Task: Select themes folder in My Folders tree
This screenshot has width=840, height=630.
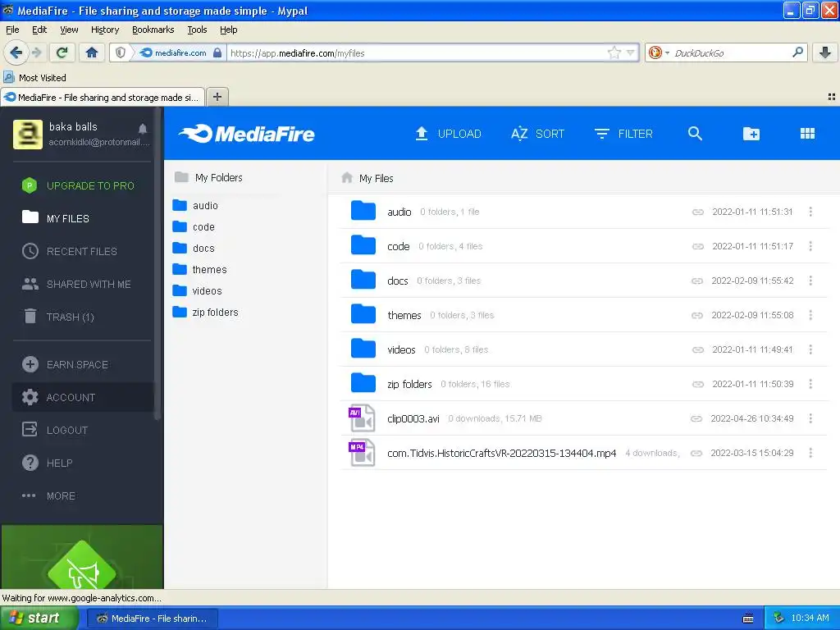Action: [x=199, y=269]
